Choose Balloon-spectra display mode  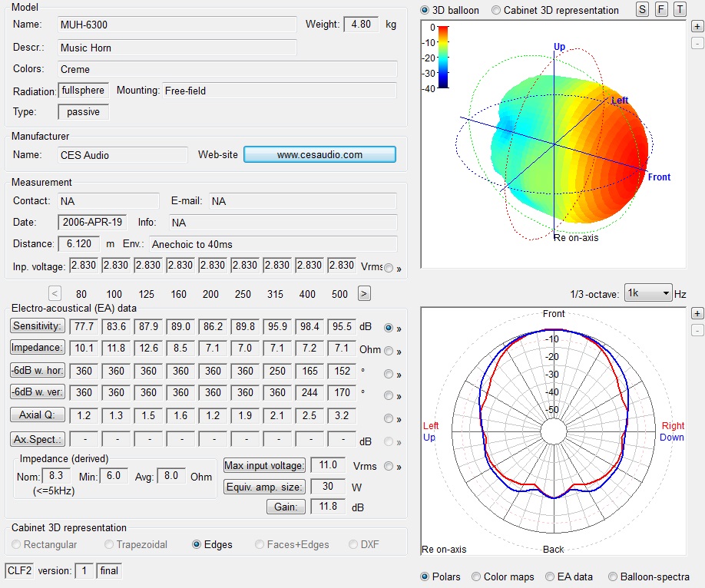[612, 576]
